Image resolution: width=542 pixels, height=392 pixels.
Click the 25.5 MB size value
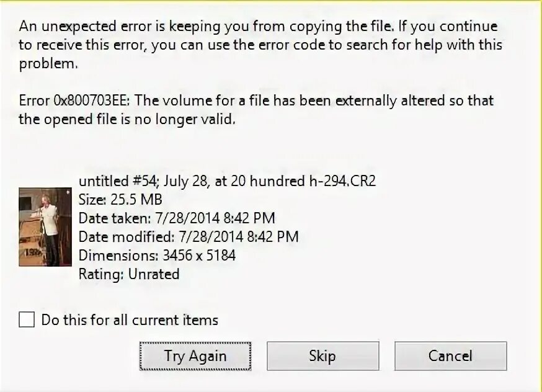[x=136, y=200]
